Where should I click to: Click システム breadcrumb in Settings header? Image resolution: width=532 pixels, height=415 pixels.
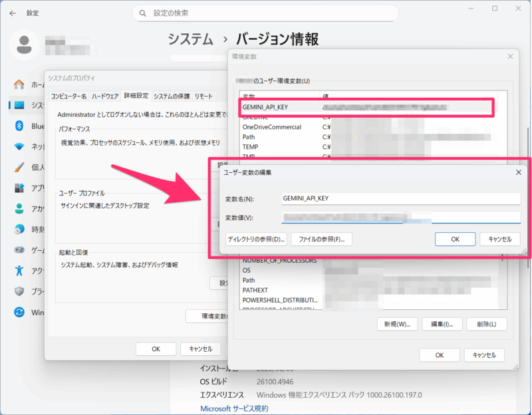click(x=191, y=39)
